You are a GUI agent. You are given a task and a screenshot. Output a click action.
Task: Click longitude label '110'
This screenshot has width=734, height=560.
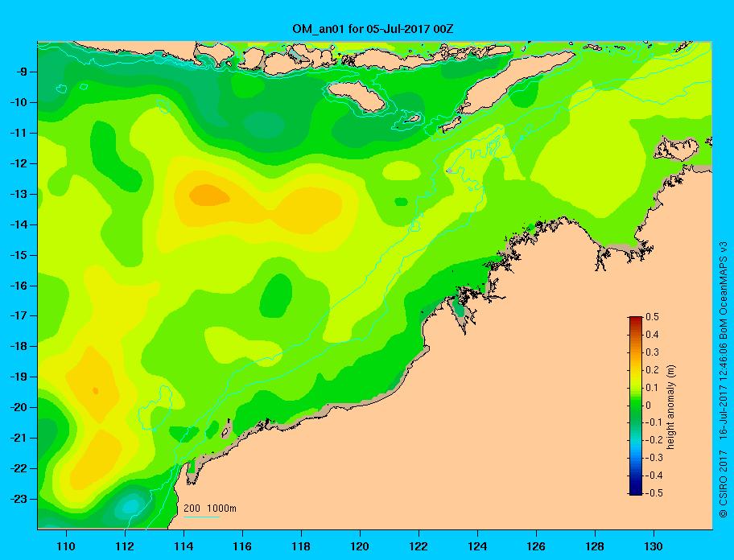pyautogui.click(x=66, y=546)
